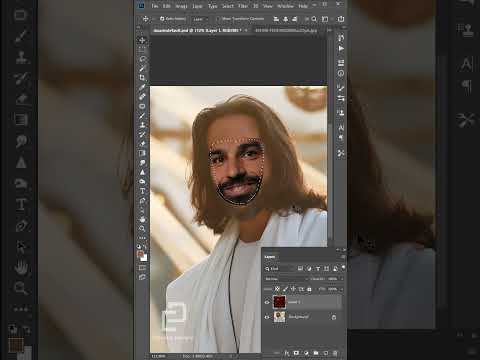Toggle the Auto-Select checkbox

(162, 19)
